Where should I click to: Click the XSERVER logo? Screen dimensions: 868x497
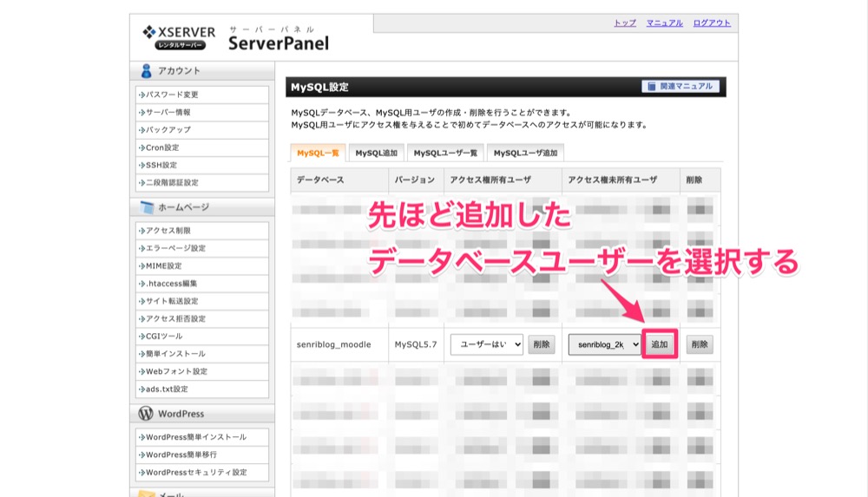click(179, 37)
